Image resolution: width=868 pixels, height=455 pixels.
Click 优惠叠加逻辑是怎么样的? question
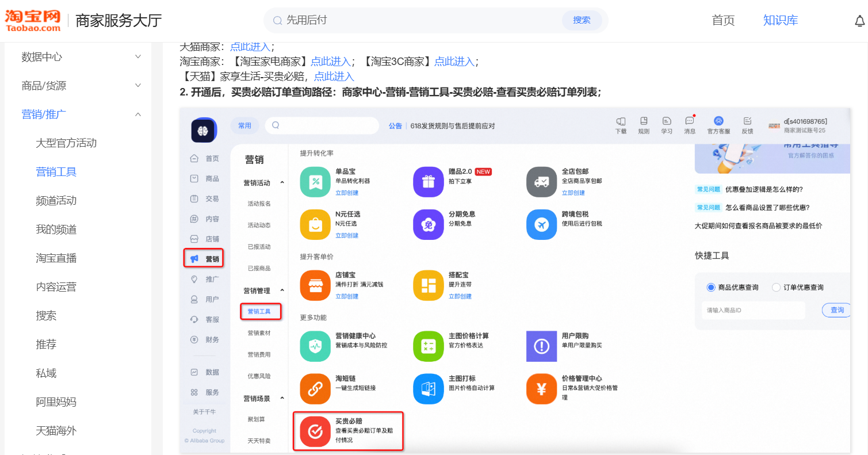click(764, 189)
